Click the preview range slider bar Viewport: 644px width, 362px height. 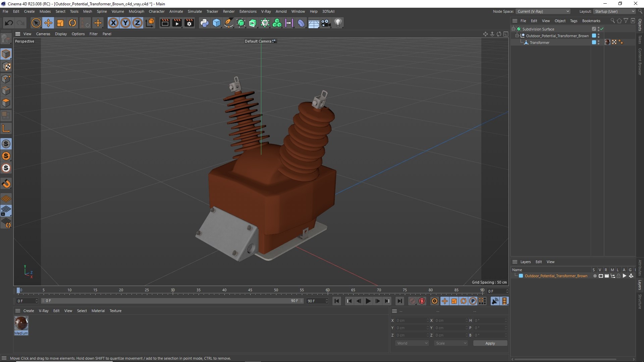(172, 301)
